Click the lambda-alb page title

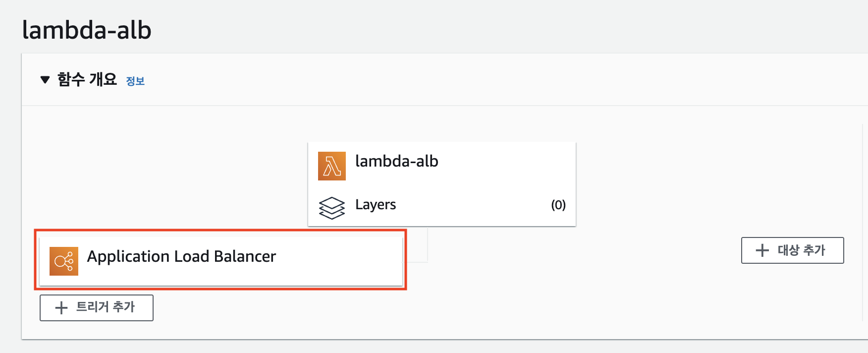point(86,30)
